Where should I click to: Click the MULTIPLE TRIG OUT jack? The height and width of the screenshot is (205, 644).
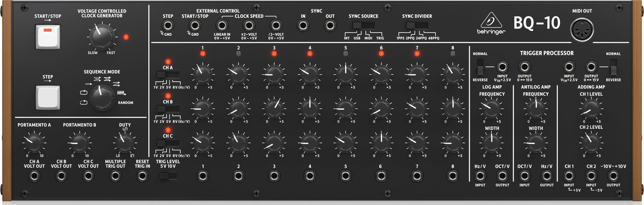115,176
